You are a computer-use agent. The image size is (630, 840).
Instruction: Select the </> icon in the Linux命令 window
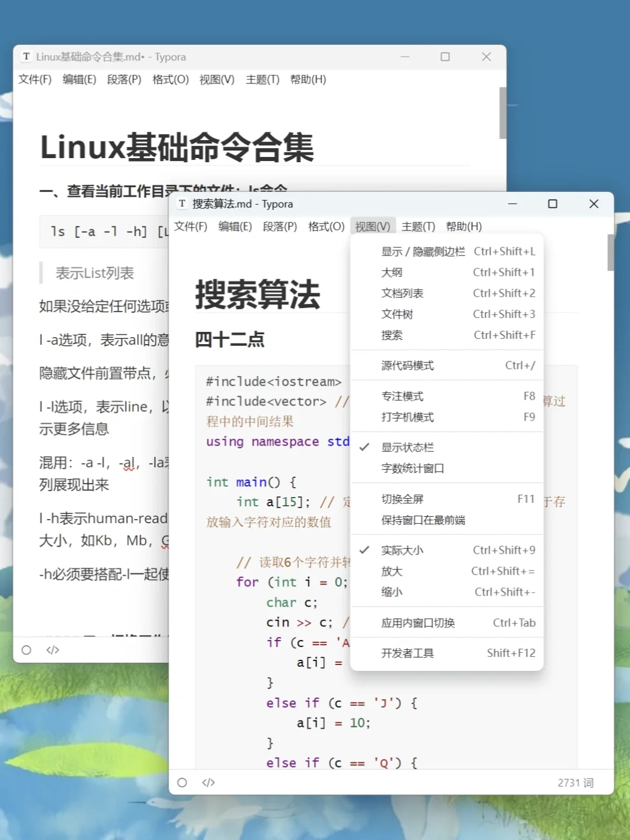tap(52, 650)
